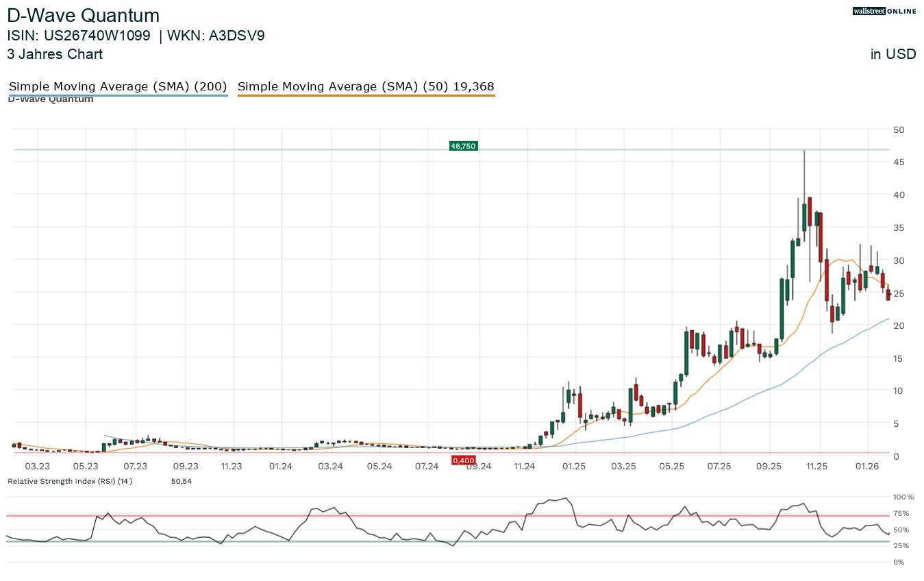
Task: Toggle the SMA (200) legend entry
Action: 118,87
